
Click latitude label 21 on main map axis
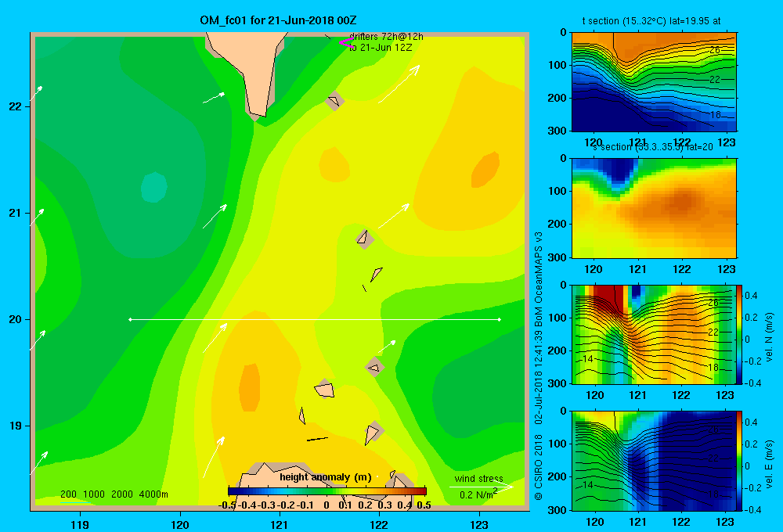tap(15, 213)
